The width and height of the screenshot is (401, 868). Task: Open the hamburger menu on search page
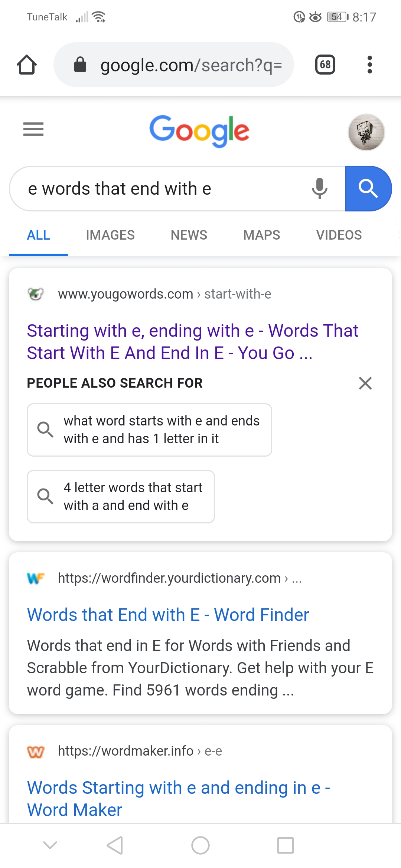pos(33,129)
